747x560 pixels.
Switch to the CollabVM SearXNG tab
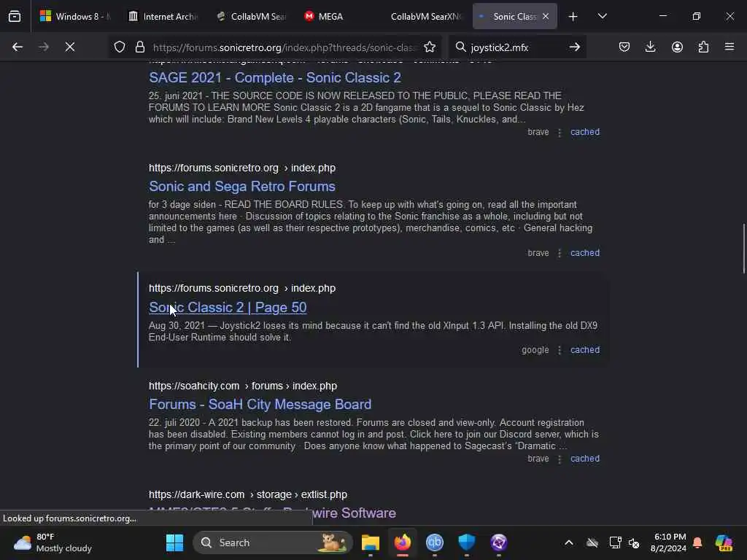[x=426, y=17]
